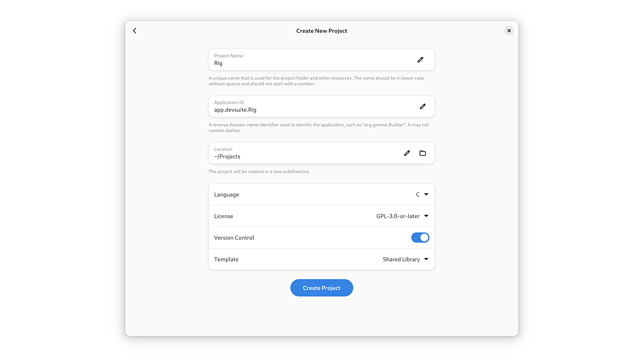The height and width of the screenshot is (362, 644).
Task: Click the Shared Library template value
Action: tap(401, 259)
